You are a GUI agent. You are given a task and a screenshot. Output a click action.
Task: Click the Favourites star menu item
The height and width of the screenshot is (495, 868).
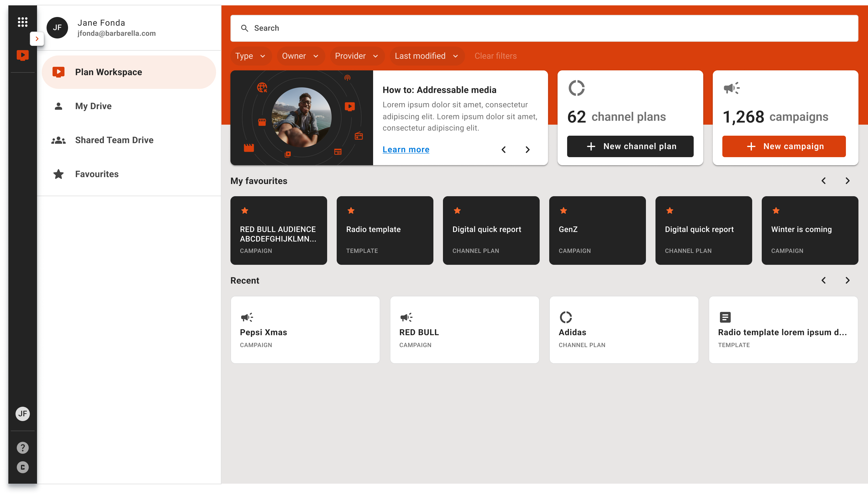[97, 174]
